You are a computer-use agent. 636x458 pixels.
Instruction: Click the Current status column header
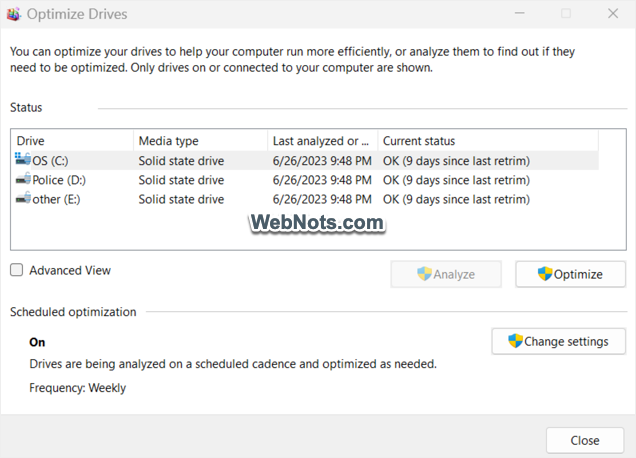pyautogui.click(x=488, y=141)
